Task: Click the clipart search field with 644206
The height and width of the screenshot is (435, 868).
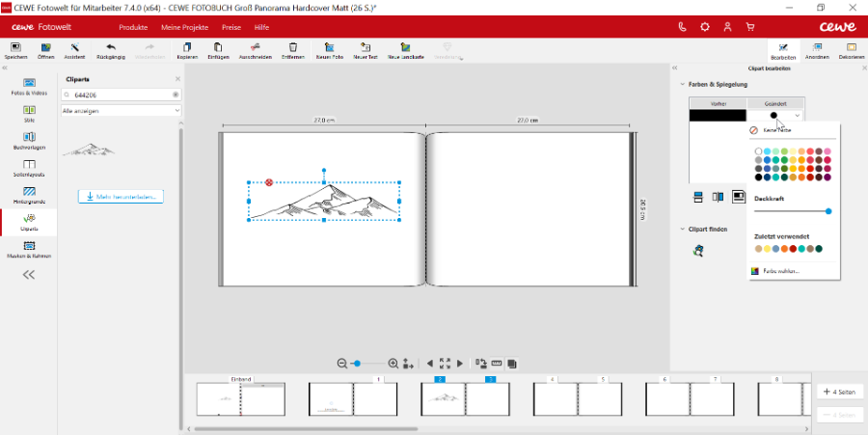Action: (x=121, y=95)
